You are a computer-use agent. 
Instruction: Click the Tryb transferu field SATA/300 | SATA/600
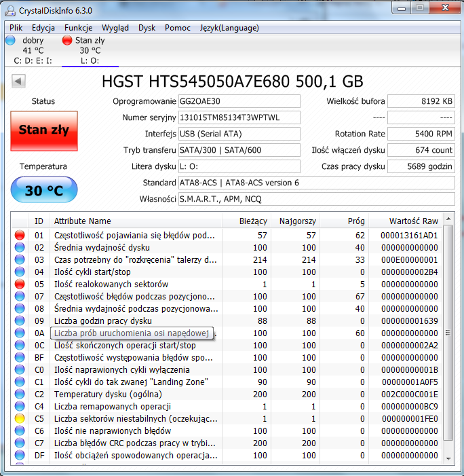point(239,150)
